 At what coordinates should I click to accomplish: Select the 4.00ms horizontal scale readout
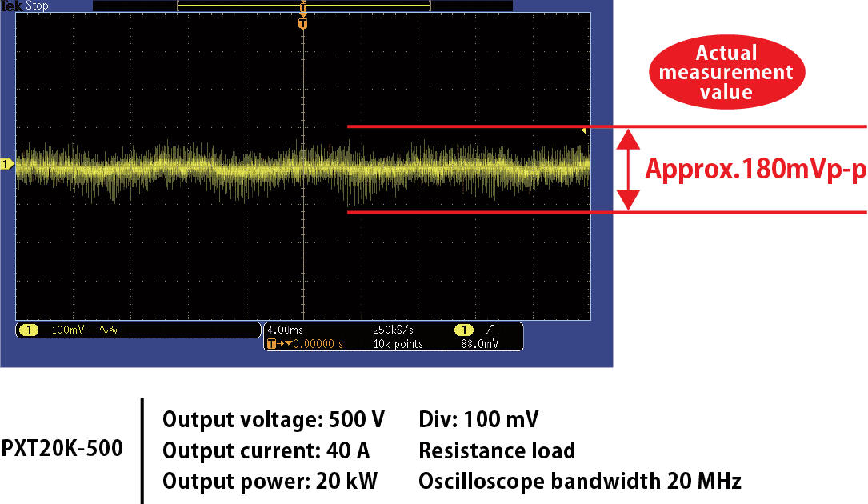[x=286, y=330]
